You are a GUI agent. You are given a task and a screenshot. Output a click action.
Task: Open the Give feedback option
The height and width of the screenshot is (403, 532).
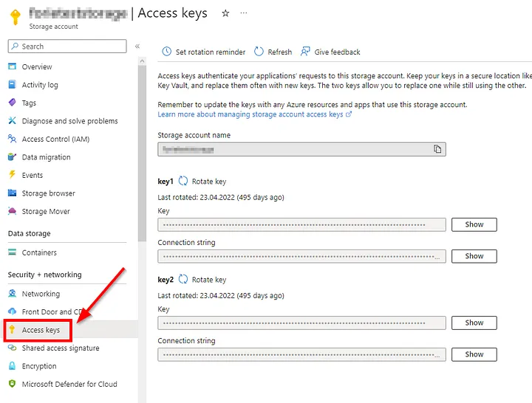pyautogui.click(x=330, y=52)
